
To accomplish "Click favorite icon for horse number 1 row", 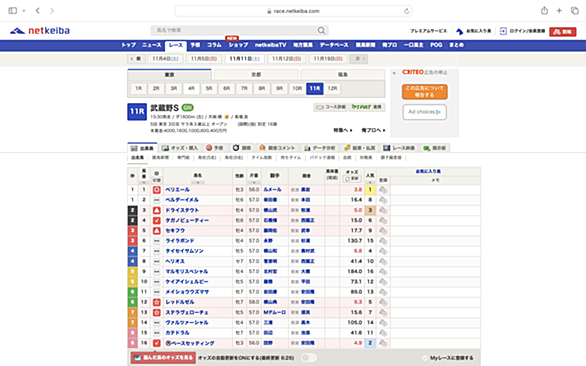I will click(x=383, y=190).
